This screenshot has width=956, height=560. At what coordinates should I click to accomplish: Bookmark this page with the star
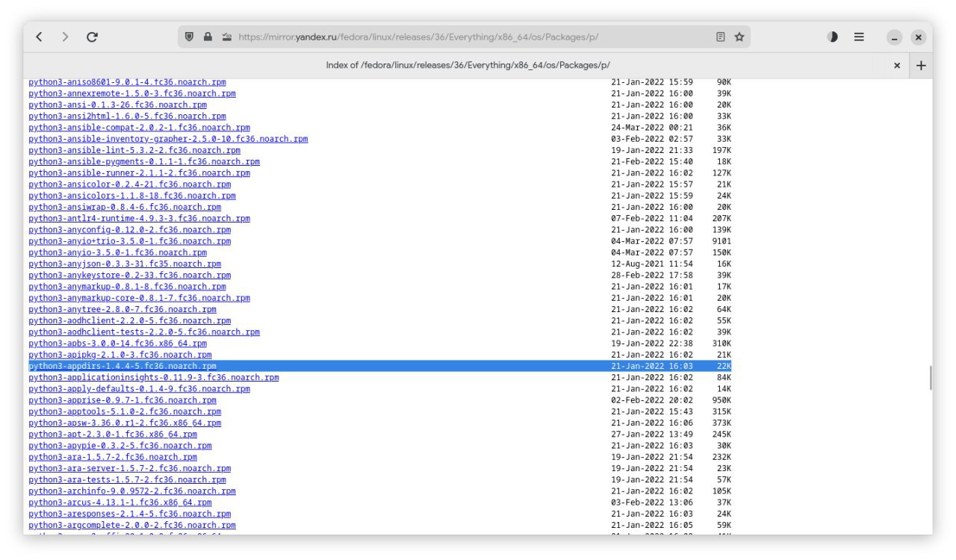point(739,37)
